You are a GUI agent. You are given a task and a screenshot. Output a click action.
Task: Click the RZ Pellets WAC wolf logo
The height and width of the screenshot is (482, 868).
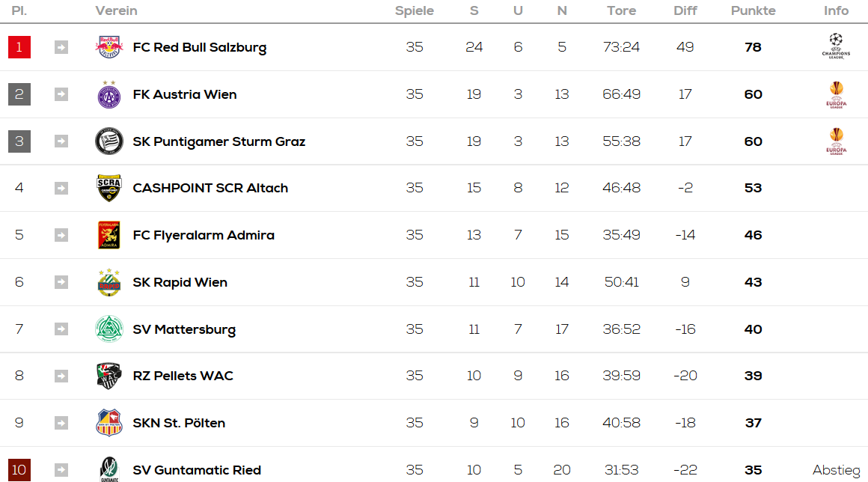tap(109, 376)
